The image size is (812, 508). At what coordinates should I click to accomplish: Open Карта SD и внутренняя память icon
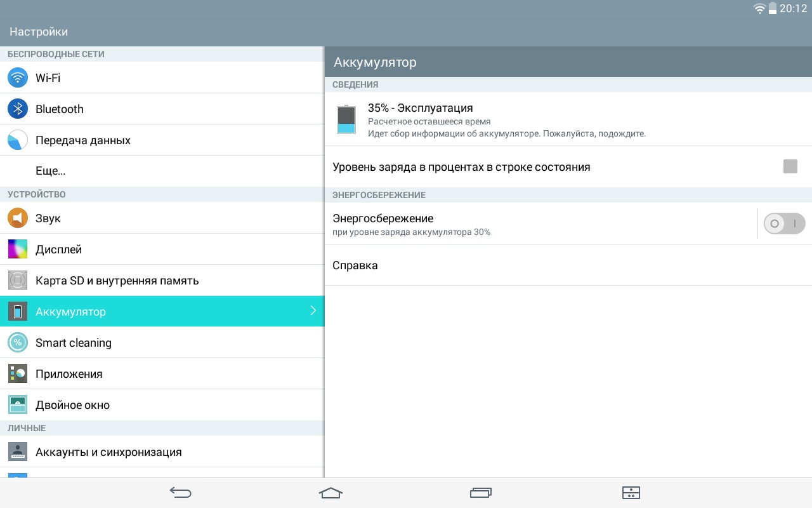(x=18, y=280)
